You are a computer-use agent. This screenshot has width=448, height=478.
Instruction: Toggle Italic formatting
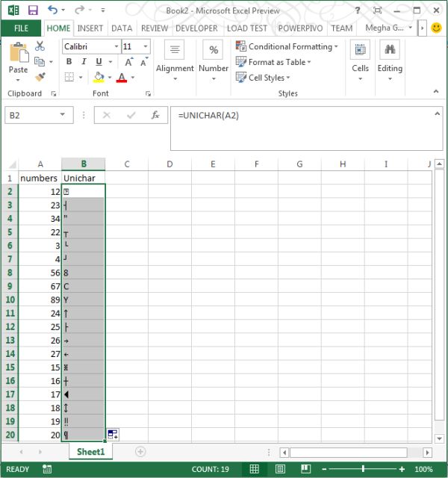tap(84, 61)
